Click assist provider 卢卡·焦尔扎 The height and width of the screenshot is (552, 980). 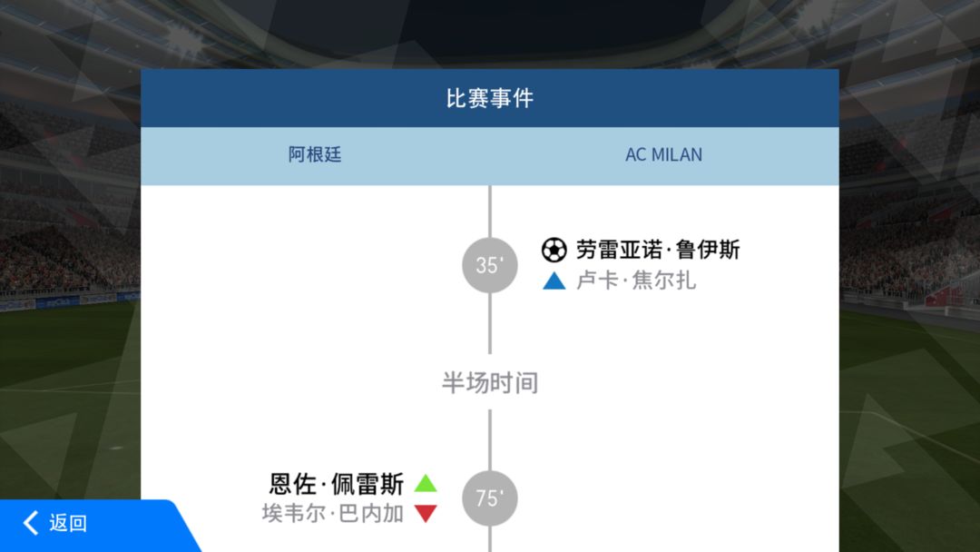point(635,281)
